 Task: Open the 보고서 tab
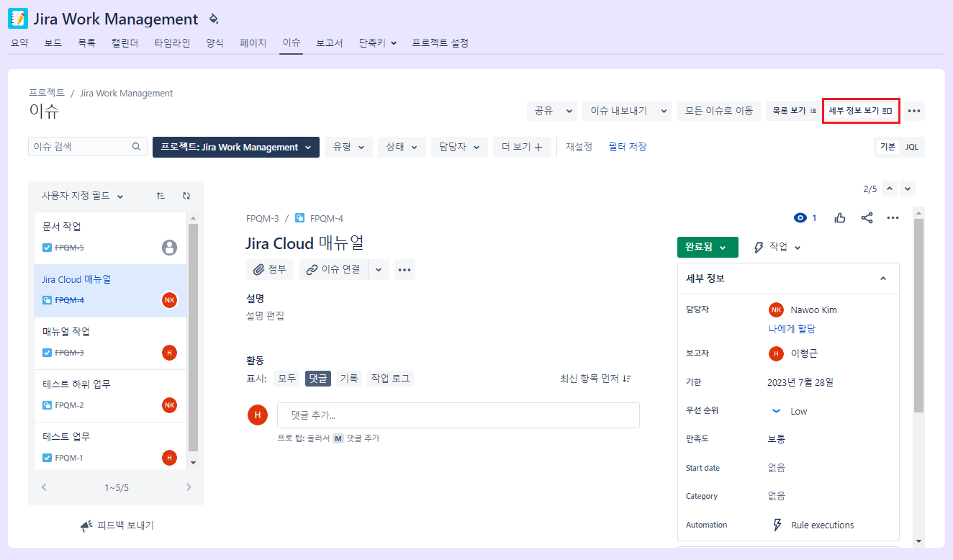329,43
